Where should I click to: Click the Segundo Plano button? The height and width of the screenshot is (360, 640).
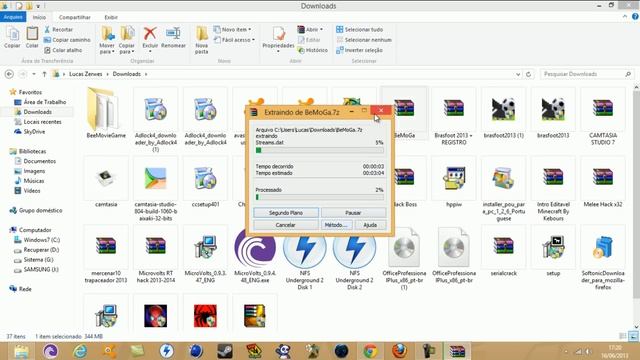[286, 213]
